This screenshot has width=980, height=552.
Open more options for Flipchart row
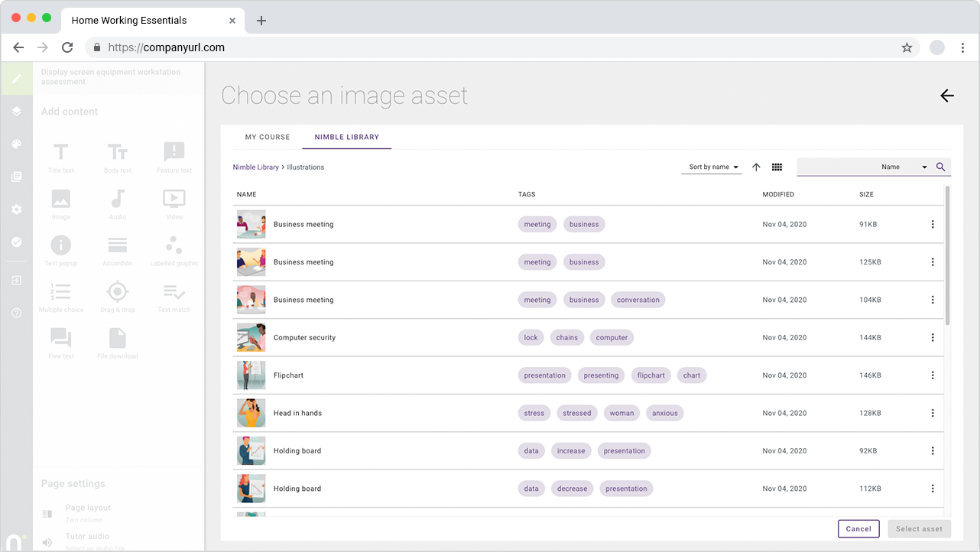[933, 375]
